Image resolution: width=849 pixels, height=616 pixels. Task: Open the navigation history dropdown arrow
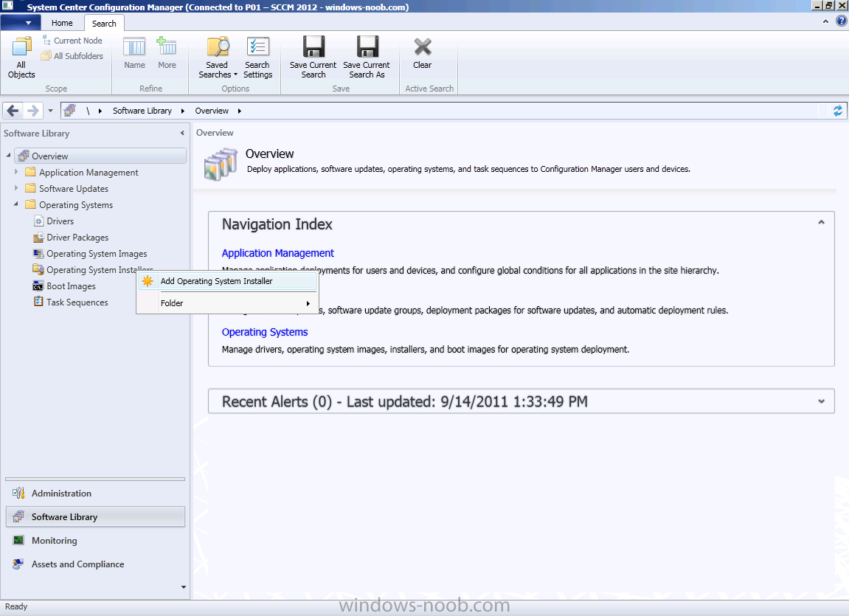tap(50, 111)
